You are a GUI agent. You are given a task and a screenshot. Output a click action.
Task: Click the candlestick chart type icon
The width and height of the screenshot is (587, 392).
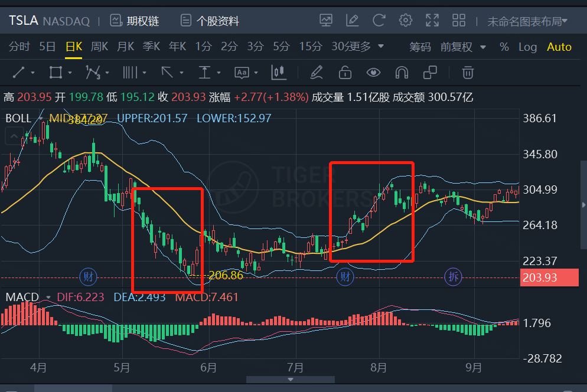[279, 73]
